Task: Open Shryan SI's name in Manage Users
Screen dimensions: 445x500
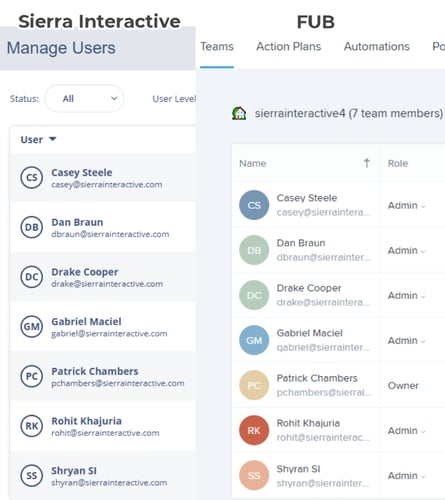Action: click(x=74, y=470)
